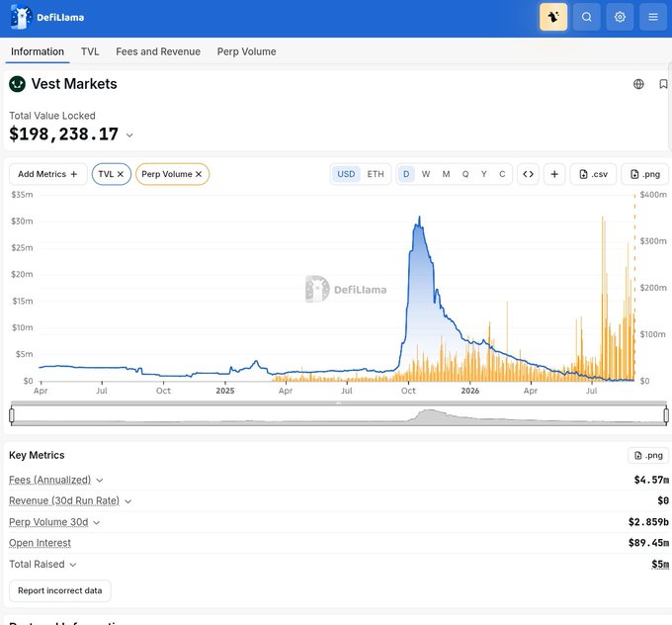672x625 pixels.
Task: Open Perp Volume tab
Action: pyautogui.click(x=246, y=51)
